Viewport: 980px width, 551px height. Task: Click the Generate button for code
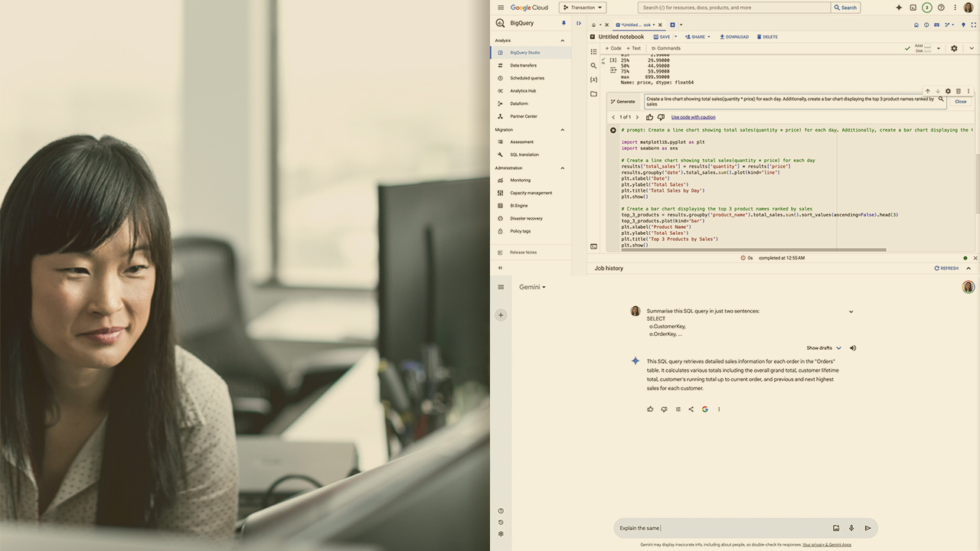[622, 101]
